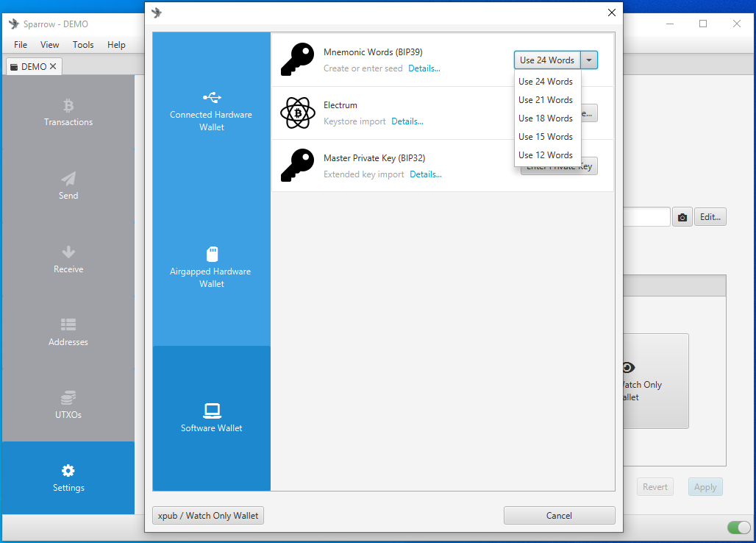Open Details link for Electrum
Viewport: 756px width, 543px height.
[x=407, y=121]
